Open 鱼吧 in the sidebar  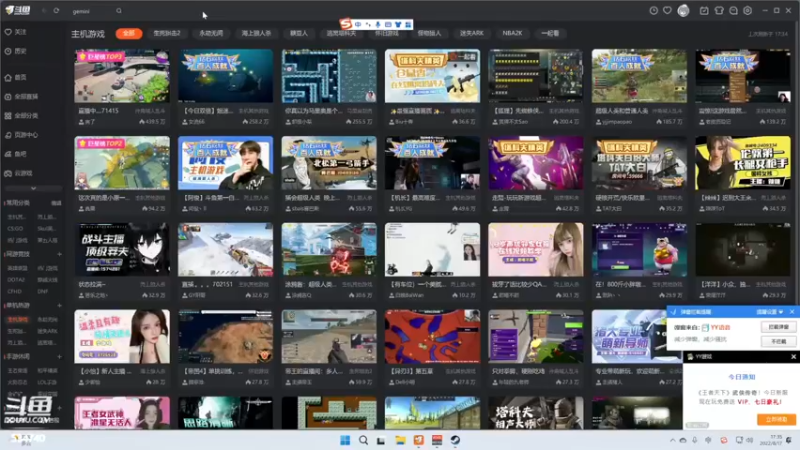15,154
